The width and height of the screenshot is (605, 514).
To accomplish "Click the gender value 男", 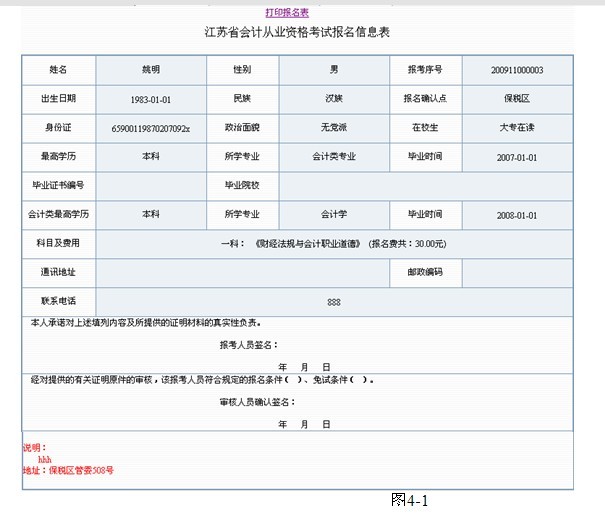I will [334, 69].
